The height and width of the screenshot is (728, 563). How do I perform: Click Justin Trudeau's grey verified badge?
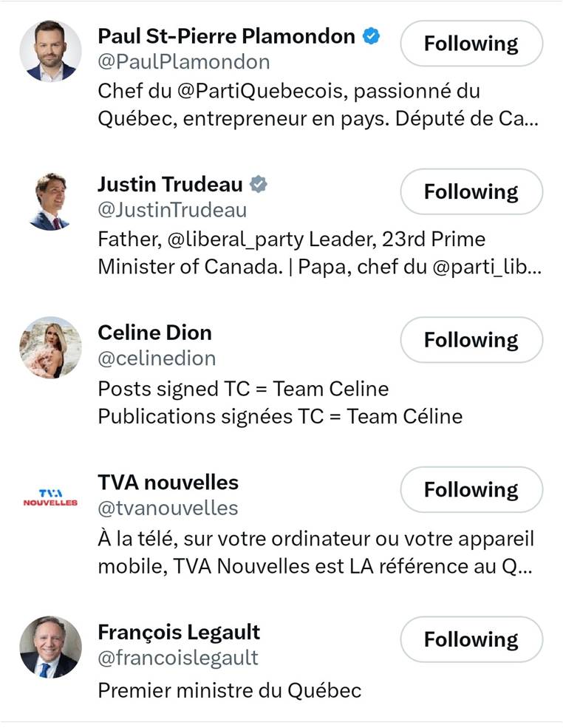[x=258, y=184]
